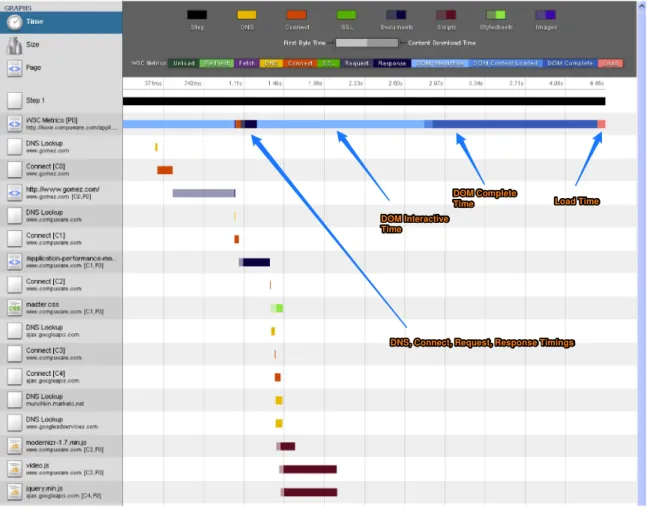647x511 pixels.
Task: Click the jquery.min.js maroon bar
Action: pyautogui.click(x=309, y=492)
